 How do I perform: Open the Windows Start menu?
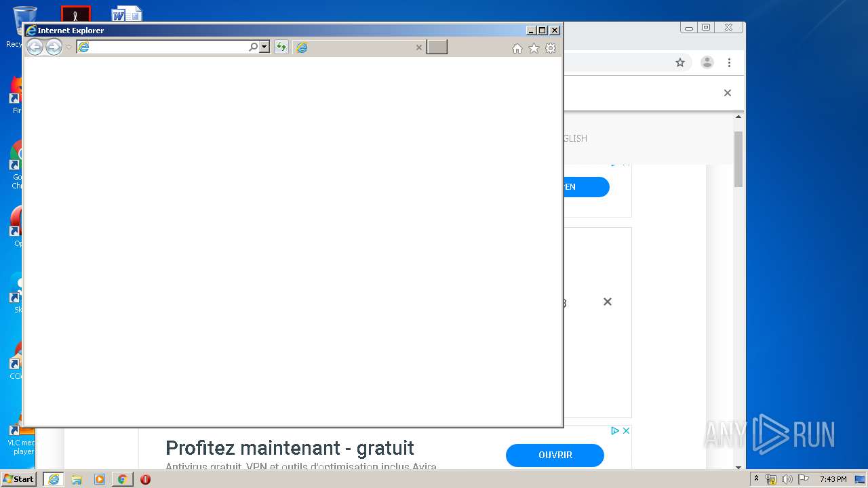click(18, 479)
